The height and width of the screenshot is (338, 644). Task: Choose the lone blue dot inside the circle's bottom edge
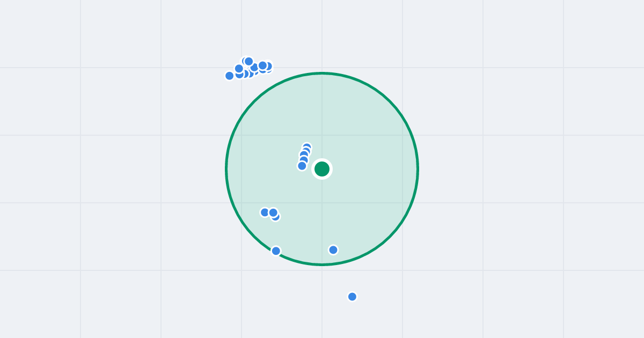333,249
